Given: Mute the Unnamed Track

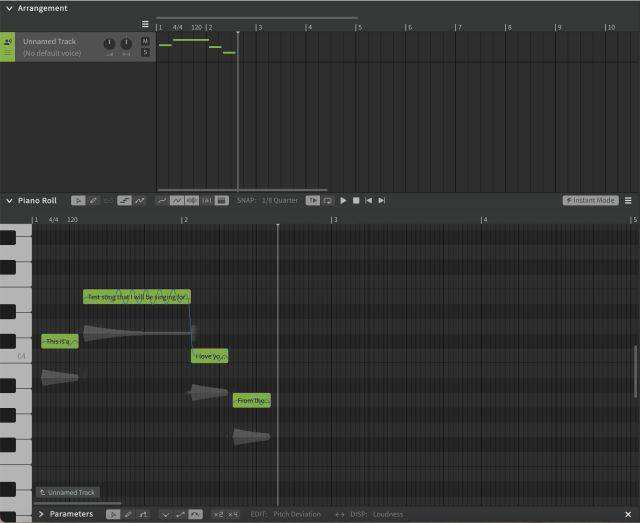Looking at the screenshot, I should pyautogui.click(x=145, y=41).
